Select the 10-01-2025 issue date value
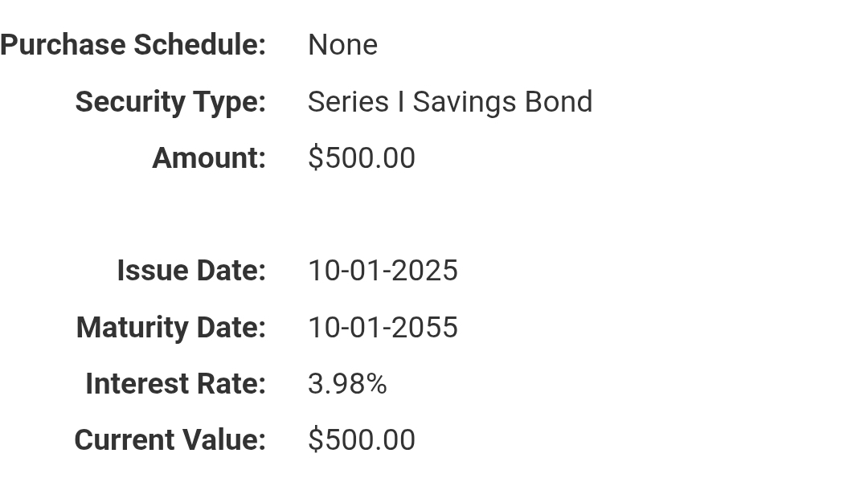This screenshot has height=490, width=868. click(x=383, y=271)
